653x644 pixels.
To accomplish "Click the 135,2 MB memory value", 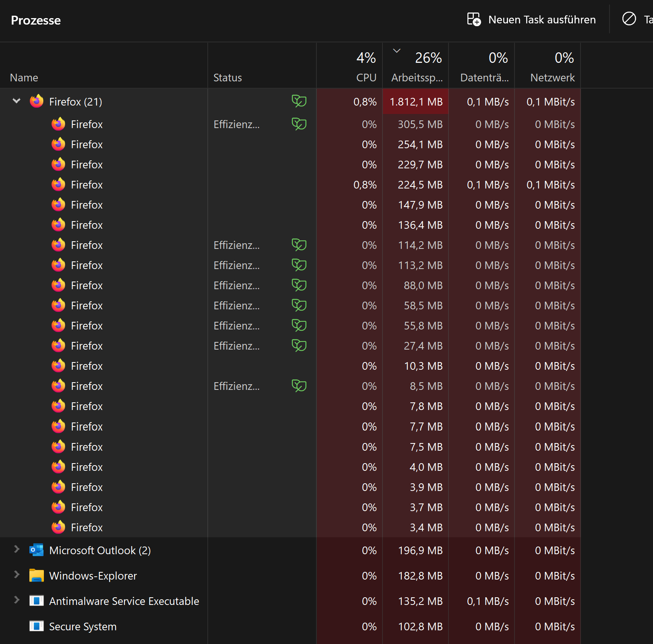I will (x=420, y=601).
